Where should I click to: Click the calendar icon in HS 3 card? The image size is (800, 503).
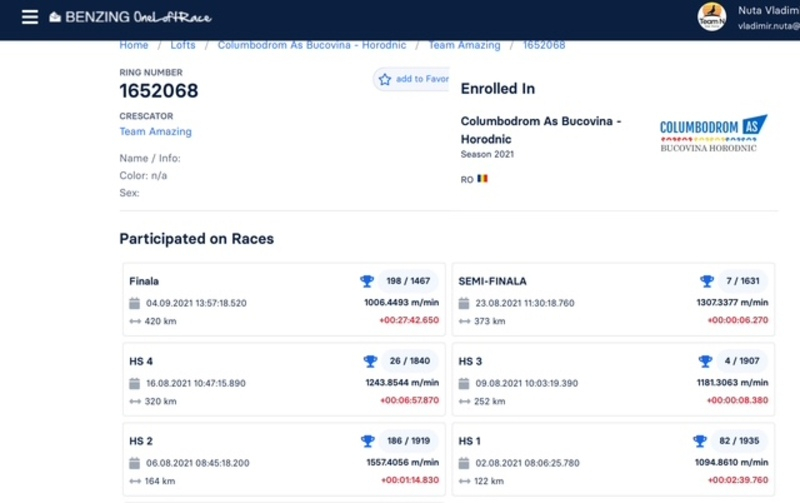pyautogui.click(x=464, y=383)
